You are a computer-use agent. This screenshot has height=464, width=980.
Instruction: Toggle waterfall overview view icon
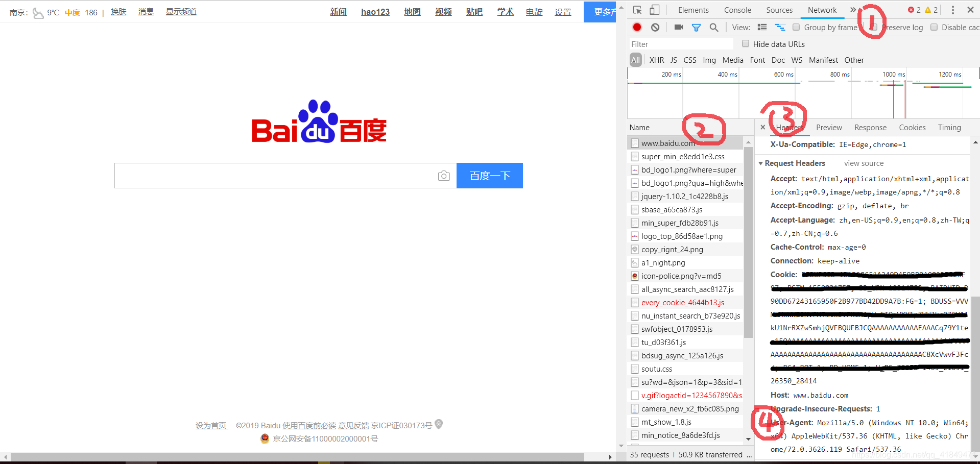tap(780, 27)
